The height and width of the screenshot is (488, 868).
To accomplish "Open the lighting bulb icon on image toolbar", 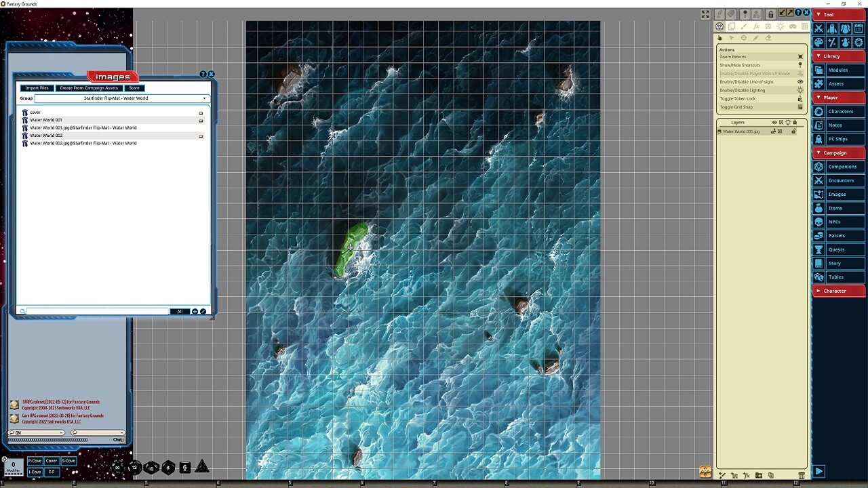I will 781,26.
